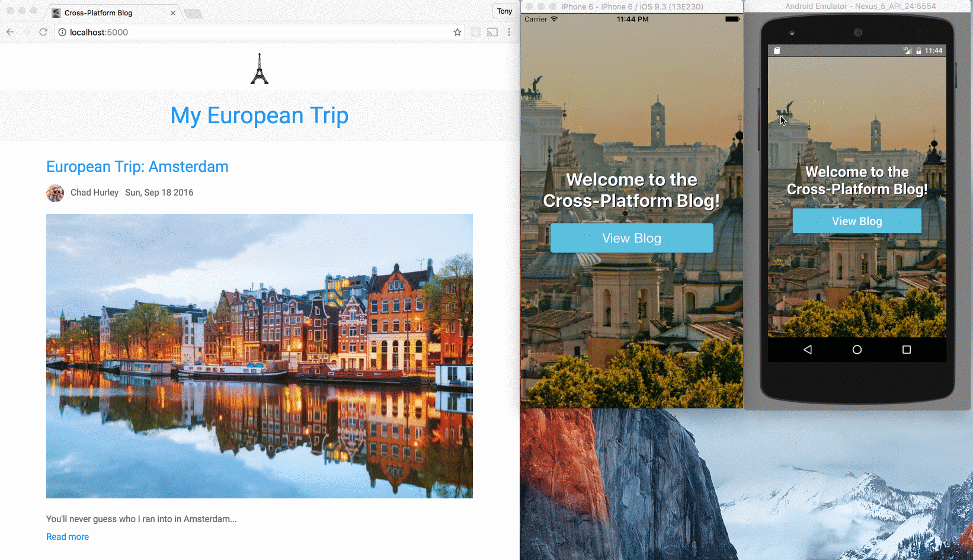Screen dimensions: 973x560
Task: Bookmark the page using the star icon
Action: click(457, 33)
